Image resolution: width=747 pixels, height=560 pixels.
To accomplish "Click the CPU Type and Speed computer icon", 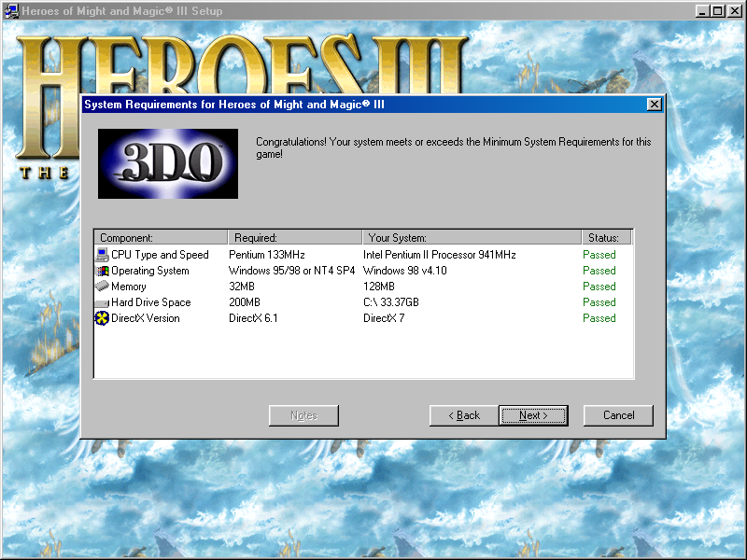I will tap(102, 255).
